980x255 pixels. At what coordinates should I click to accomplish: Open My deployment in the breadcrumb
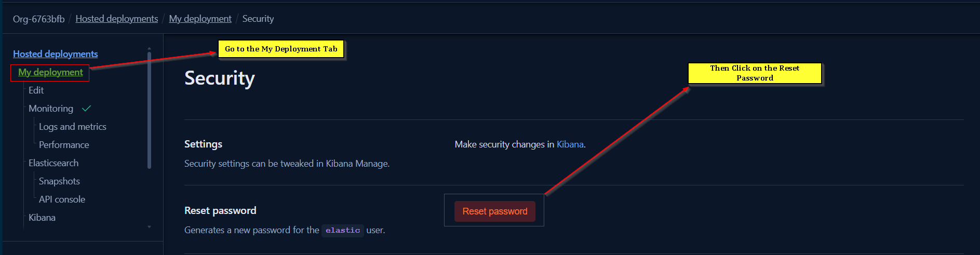coord(200,19)
